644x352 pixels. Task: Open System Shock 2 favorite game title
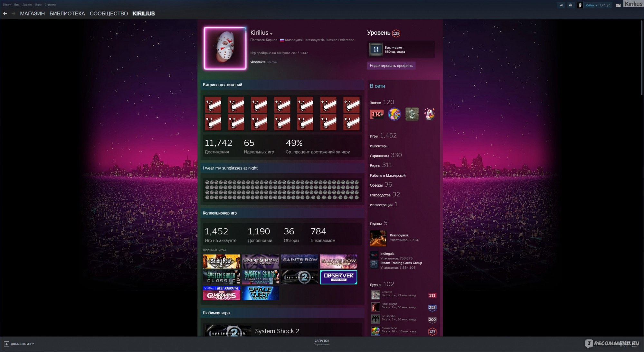(x=277, y=331)
